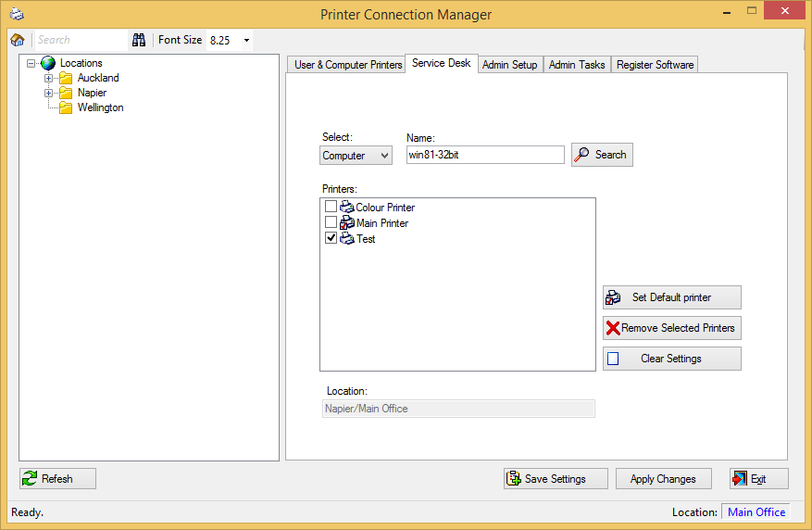Select the Wellington folder icon
812x530 pixels.
[66, 107]
